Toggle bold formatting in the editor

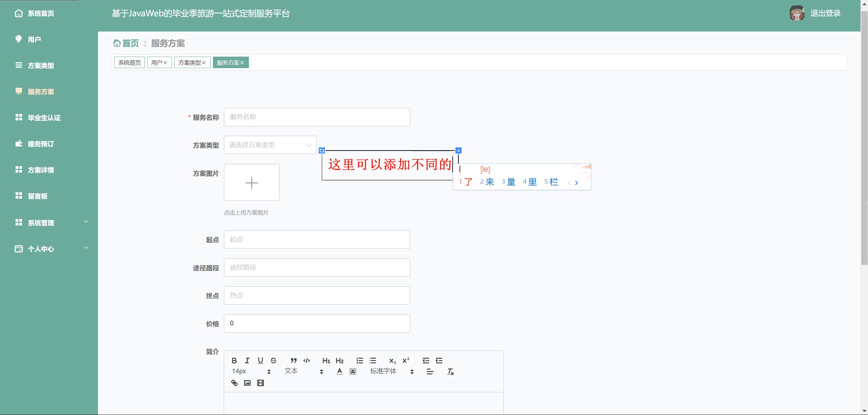pos(234,360)
